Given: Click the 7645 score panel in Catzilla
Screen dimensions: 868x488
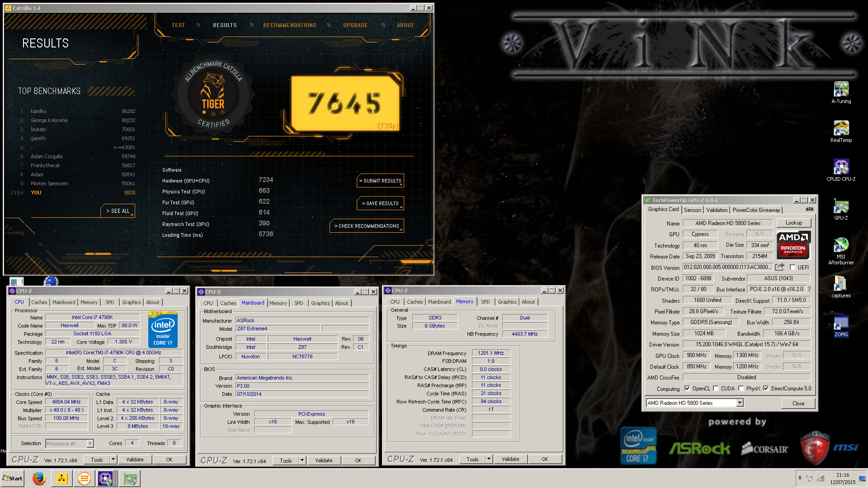Looking at the screenshot, I should coord(345,103).
